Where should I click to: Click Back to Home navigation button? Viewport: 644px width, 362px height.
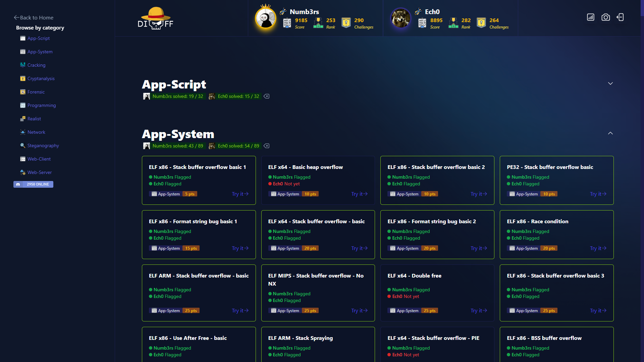coord(34,18)
